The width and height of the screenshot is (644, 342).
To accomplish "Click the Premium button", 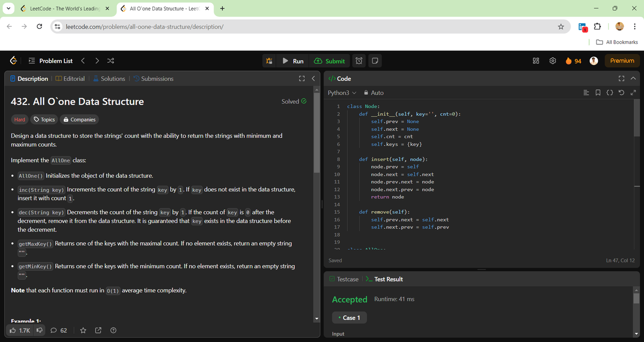I will coord(622,61).
